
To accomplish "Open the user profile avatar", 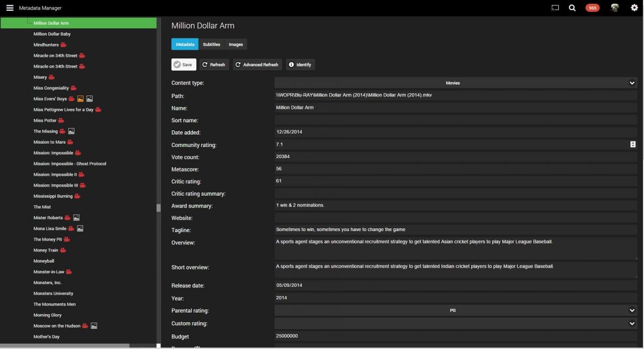I will point(615,8).
